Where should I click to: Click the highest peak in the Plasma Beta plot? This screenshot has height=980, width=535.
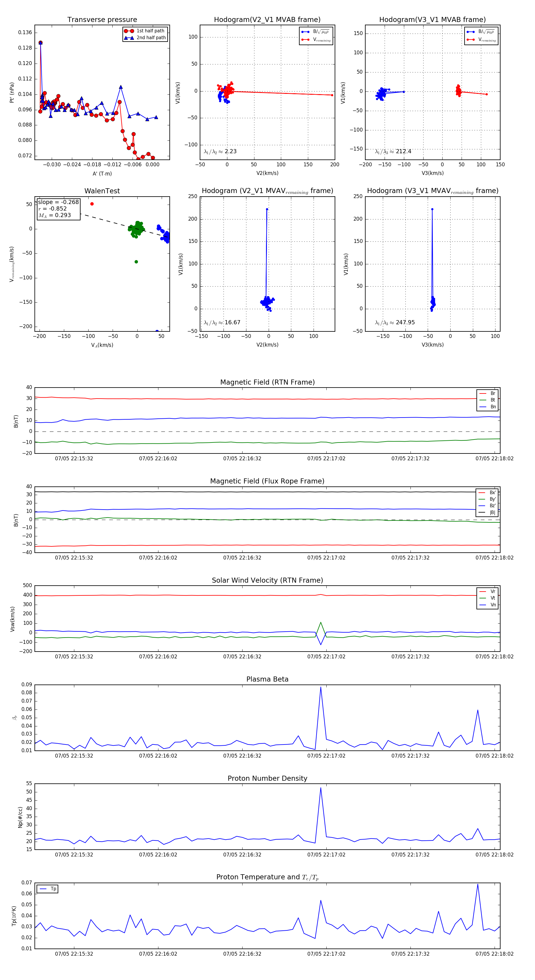(x=321, y=687)
